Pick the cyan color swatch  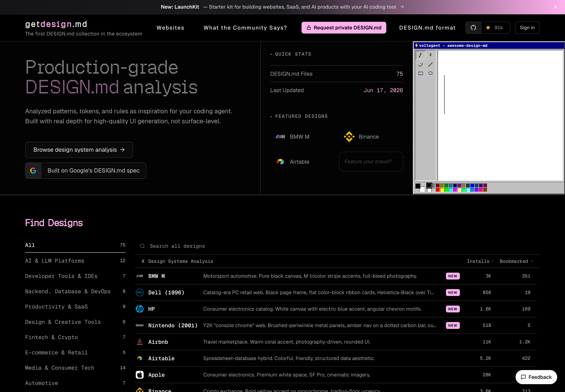(x=451, y=190)
